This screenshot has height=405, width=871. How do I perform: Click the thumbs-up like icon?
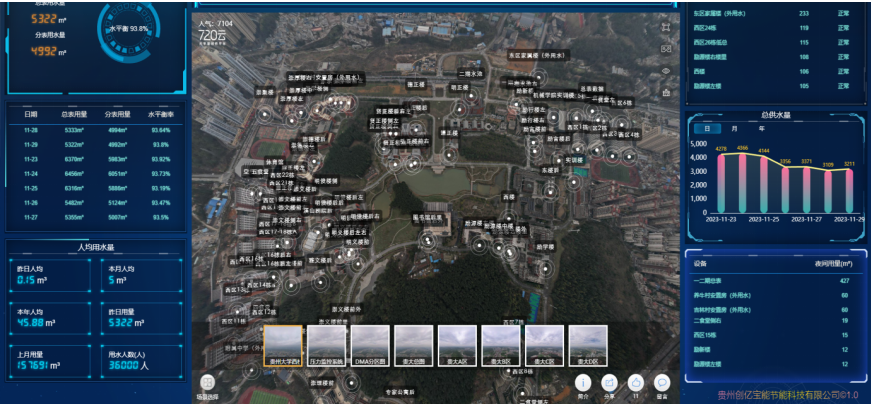635,382
